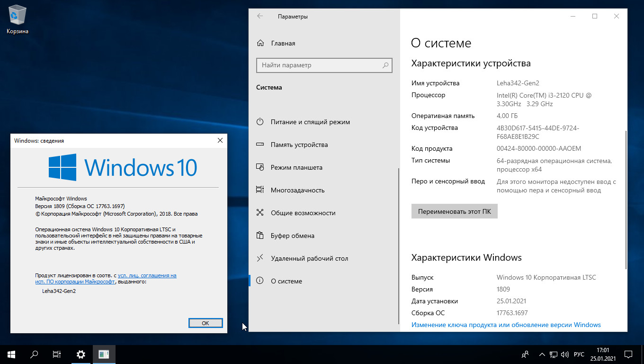The image size is (644, 364).
Task: Minimize the Параметры window
Action: 573,16
